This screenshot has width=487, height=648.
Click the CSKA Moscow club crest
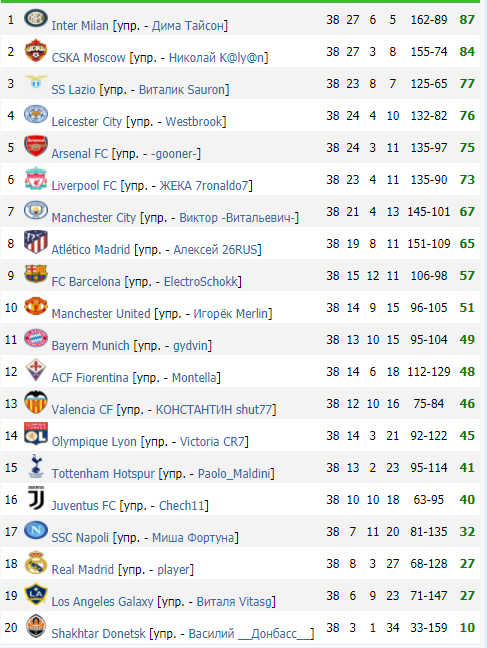(x=36, y=50)
